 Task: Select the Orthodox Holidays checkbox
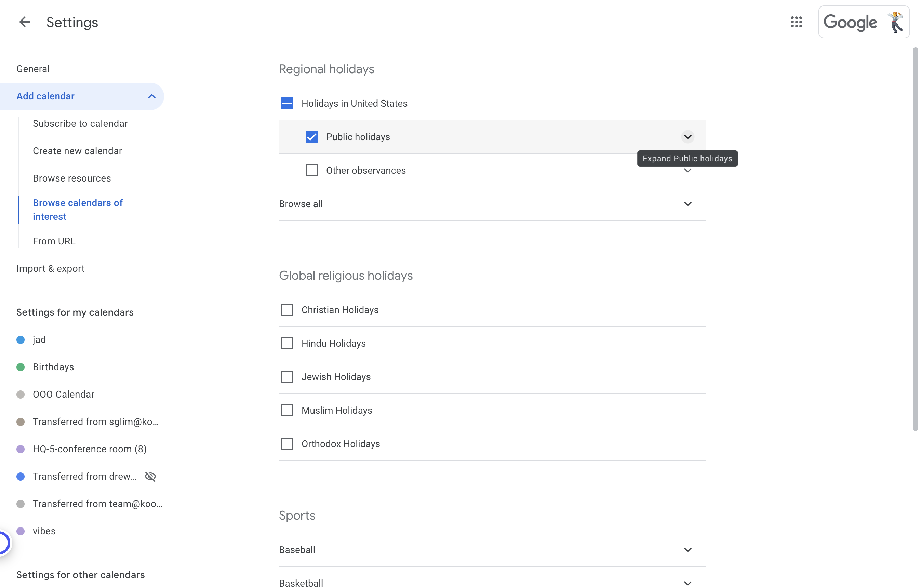tap(287, 444)
